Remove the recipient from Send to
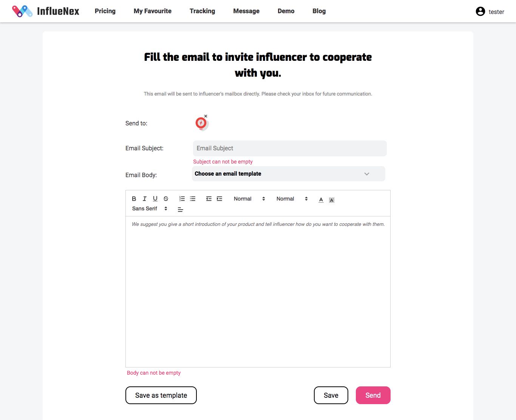The image size is (516, 420). point(205,116)
